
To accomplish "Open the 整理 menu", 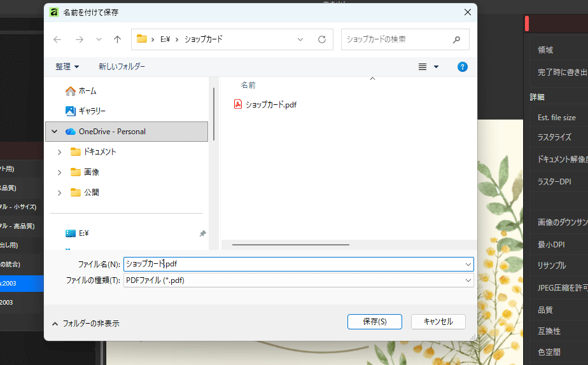I will pyautogui.click(x=67, y=67).
